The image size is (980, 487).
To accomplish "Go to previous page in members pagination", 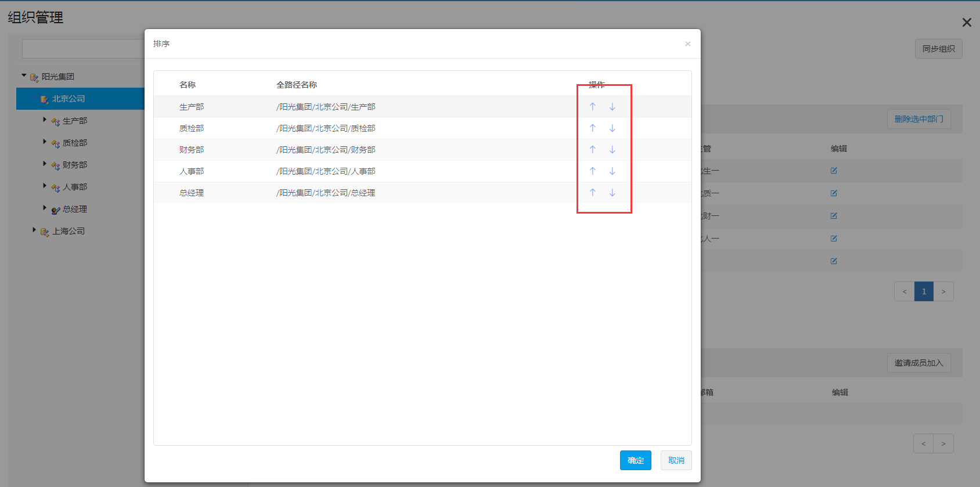I will (923, 443).
